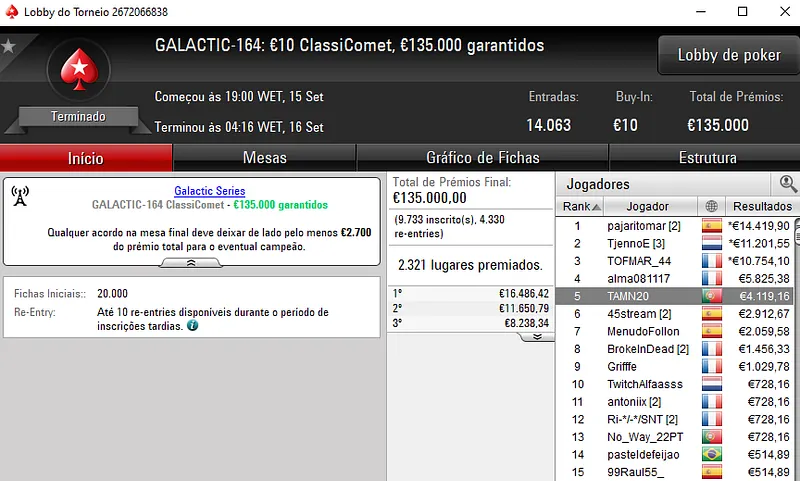Expand the prize payouts list
Viewport: 800px width, 481px height.
coord(536,337)
